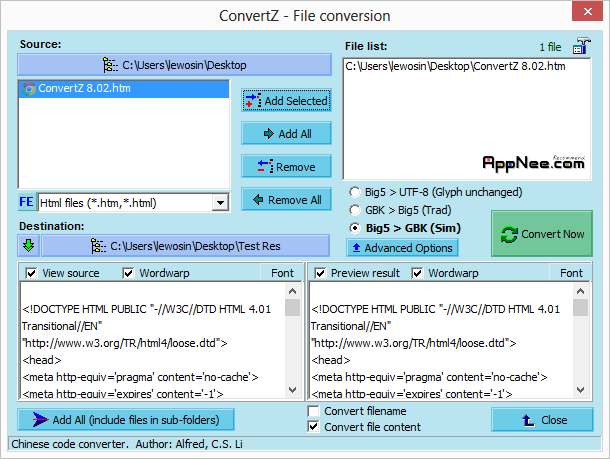The image size is (610, 459).
Task: Click Add All (include files in sub-folders)
Action: pyautogui.click(x=126, y=419)
